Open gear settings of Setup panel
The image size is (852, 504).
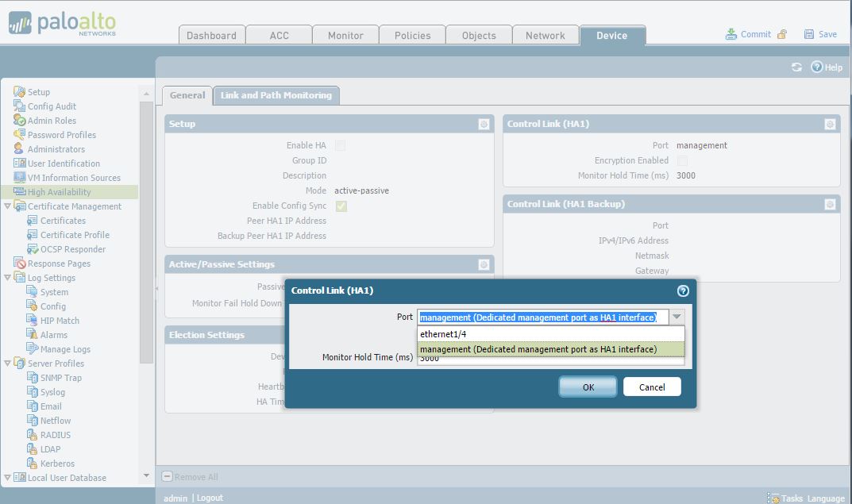coord(484,125)
